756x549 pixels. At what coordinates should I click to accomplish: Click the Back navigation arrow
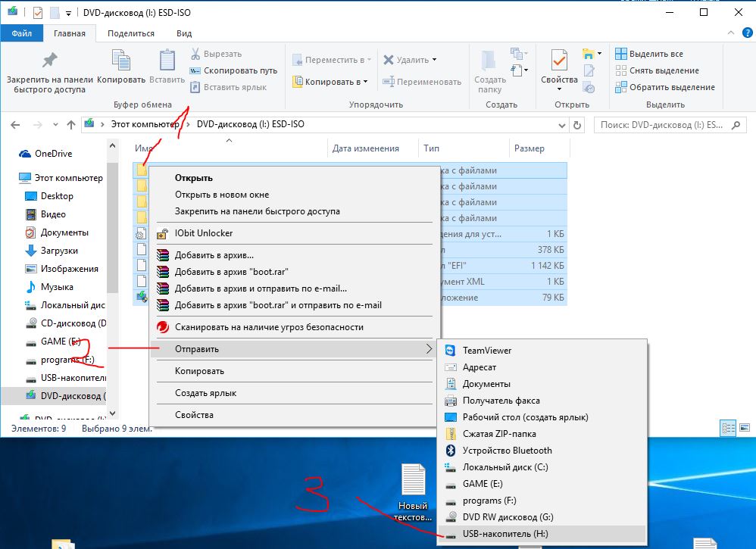[15, 125]
